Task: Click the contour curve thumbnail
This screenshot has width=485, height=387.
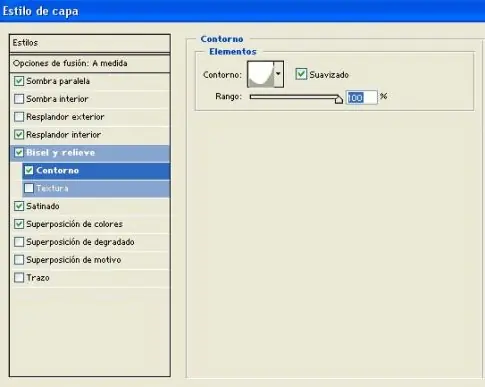Action: pyautogui.click(x=261, y=74)
